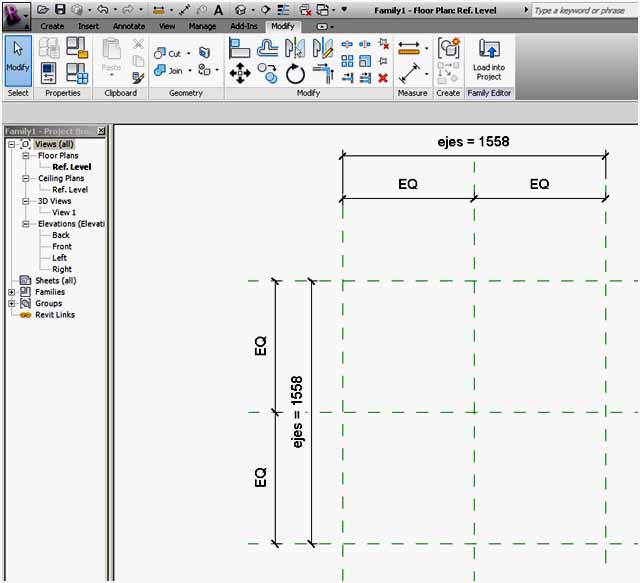The width and height of the screenshot is (640, 583).
Task: Click the red Delete icon
Action: tap(383, 77)
